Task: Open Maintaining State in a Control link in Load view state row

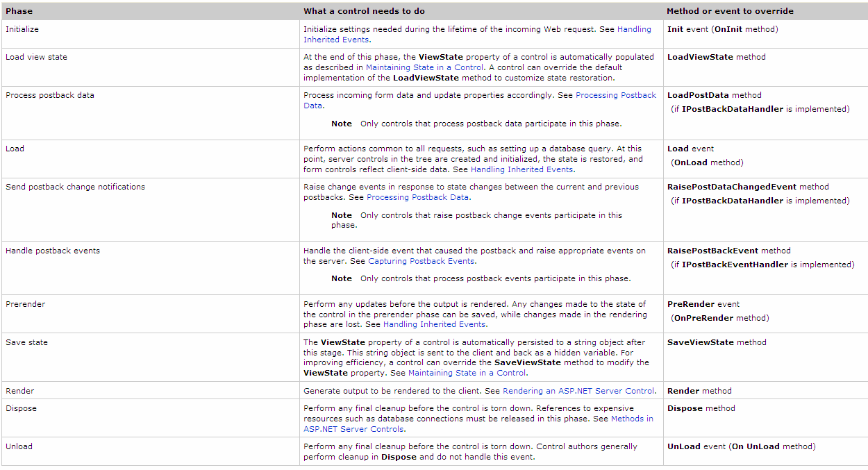Action: [x=424, y=67]
